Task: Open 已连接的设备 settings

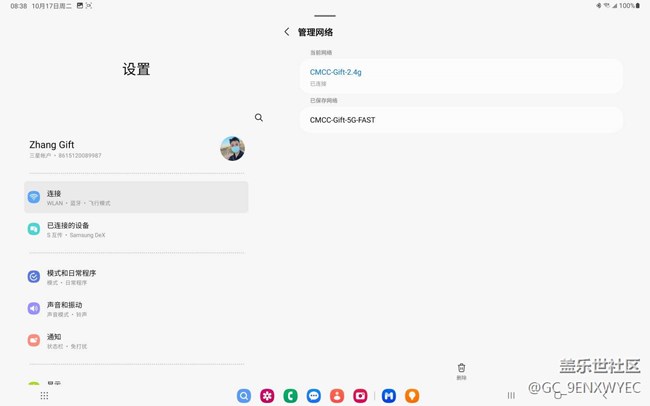Action: (136, 229)
